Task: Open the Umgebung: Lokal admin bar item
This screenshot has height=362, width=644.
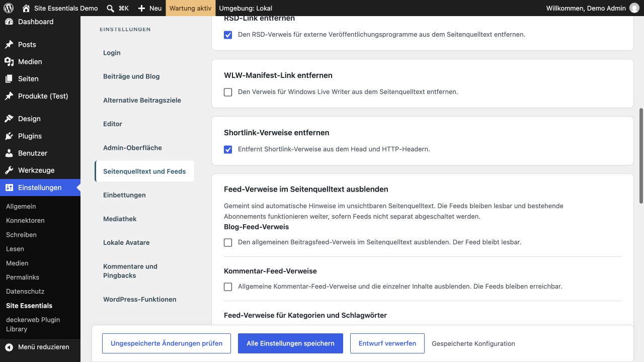Action: (x=246, y=8)
